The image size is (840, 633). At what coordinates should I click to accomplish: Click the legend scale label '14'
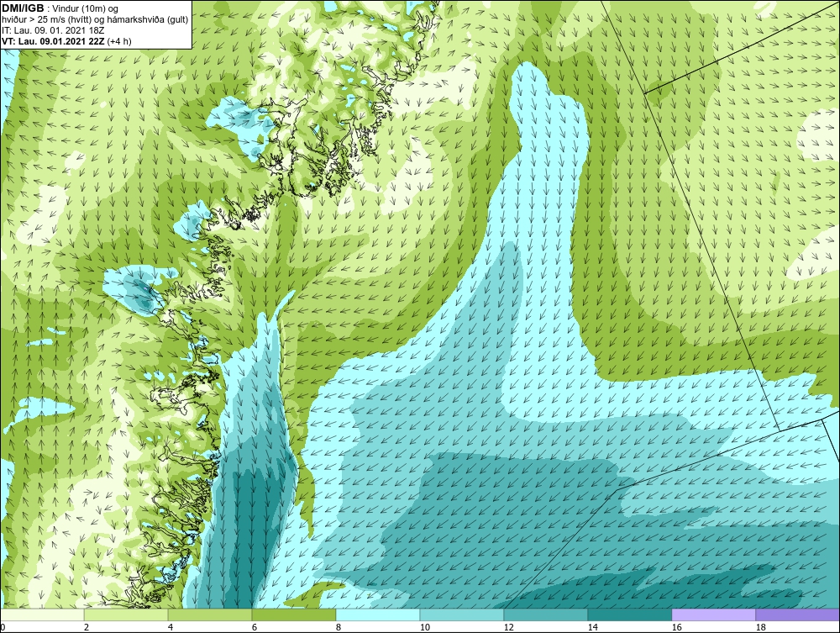click(592, 627)
